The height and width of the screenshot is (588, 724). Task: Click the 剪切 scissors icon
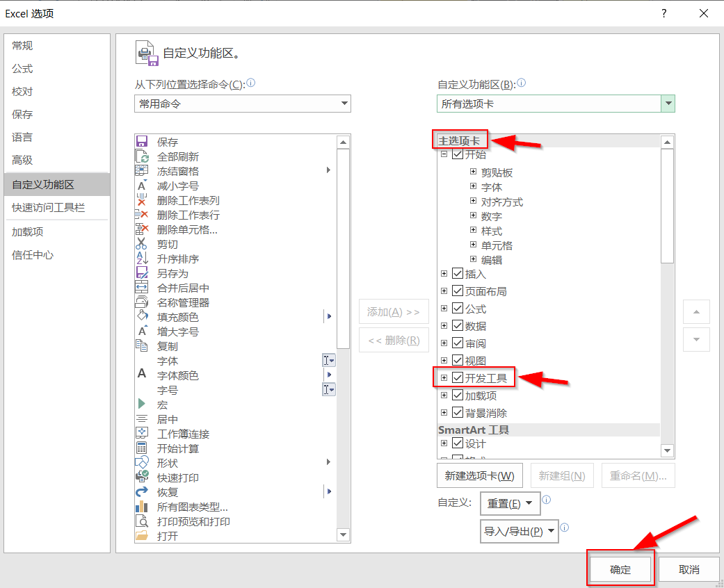coord(142,244)
